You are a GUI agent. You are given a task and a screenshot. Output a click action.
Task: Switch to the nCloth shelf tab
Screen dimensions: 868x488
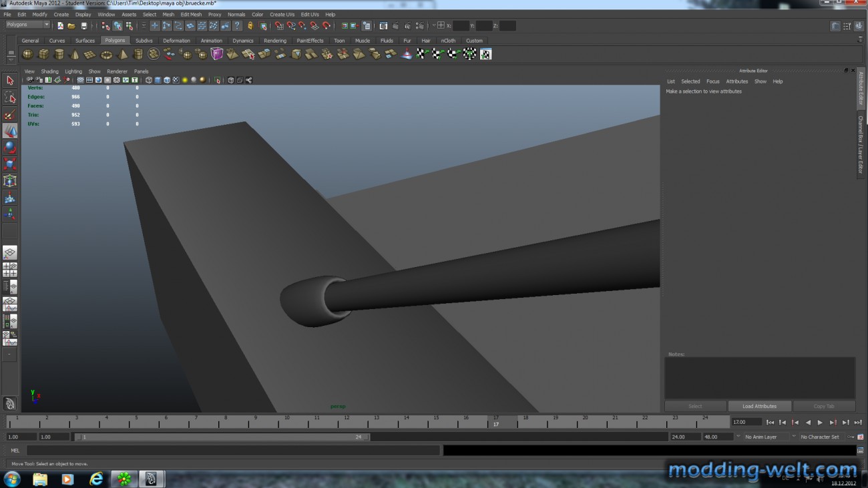(x=448, y=41)
